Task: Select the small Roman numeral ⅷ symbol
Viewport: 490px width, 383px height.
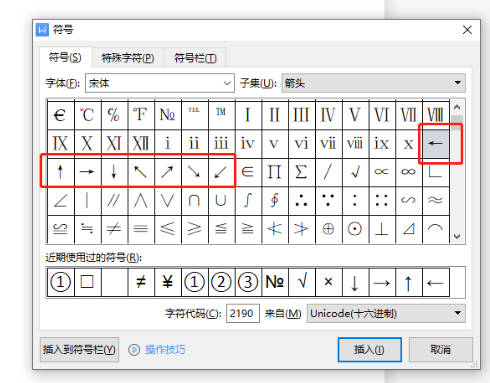Action: pos(355,144)
